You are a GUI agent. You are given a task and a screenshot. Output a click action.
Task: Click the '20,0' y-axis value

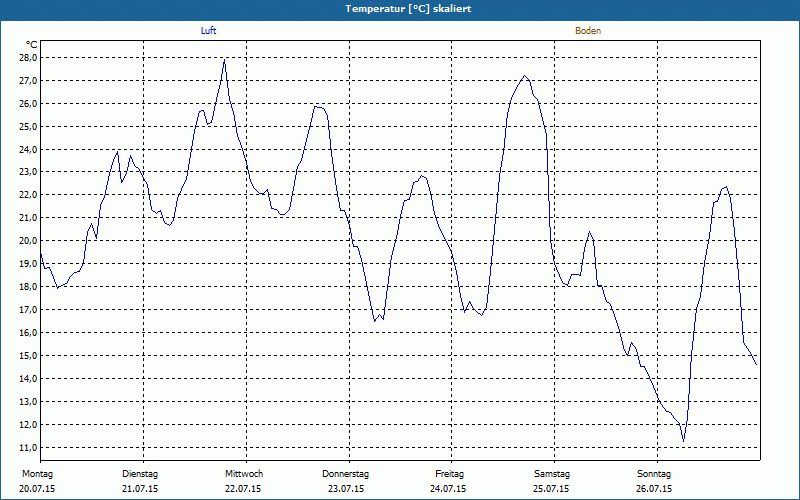coord(28,241)
